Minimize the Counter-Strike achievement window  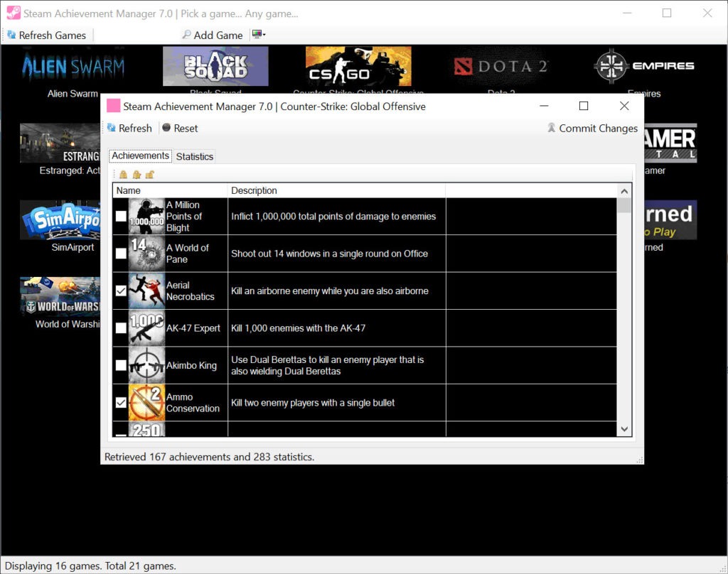pos(544,106)
